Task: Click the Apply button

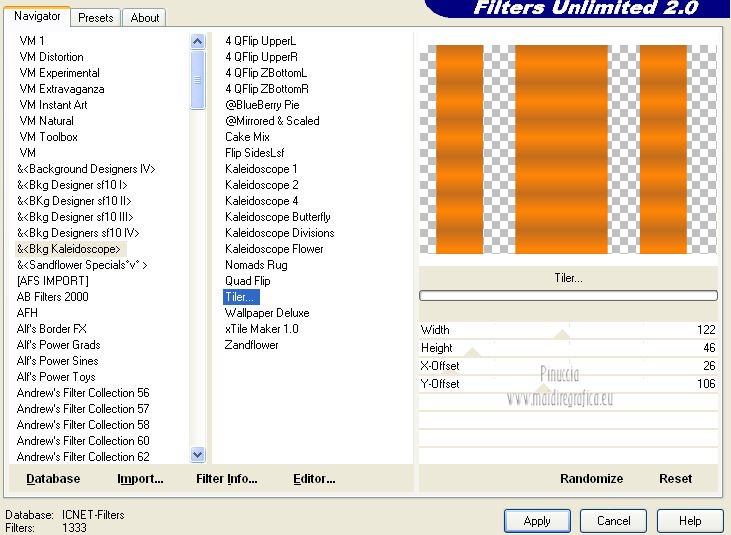Action: coord(537,521)
